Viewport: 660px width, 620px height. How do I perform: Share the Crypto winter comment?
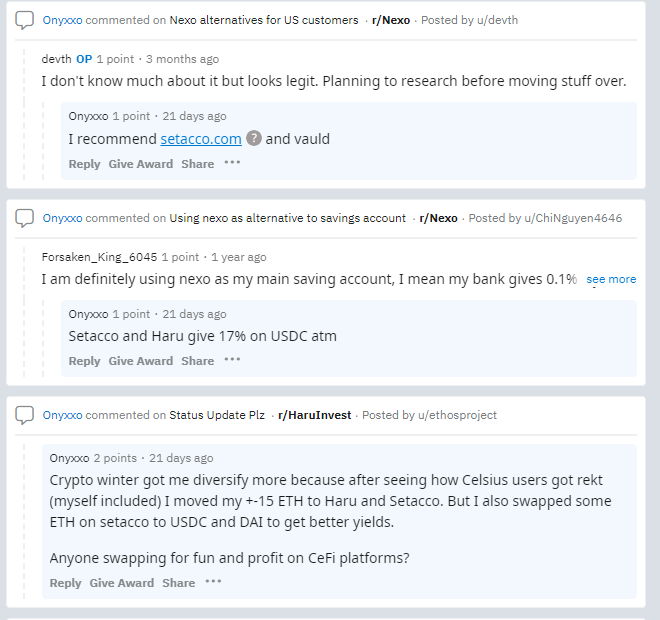point(178,583)
